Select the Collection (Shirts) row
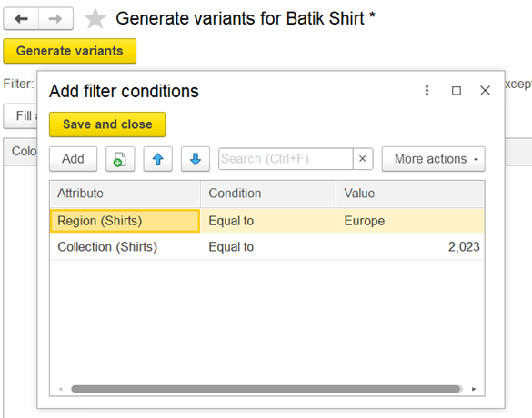Screen dimensions: 532x418 (267, 247)
